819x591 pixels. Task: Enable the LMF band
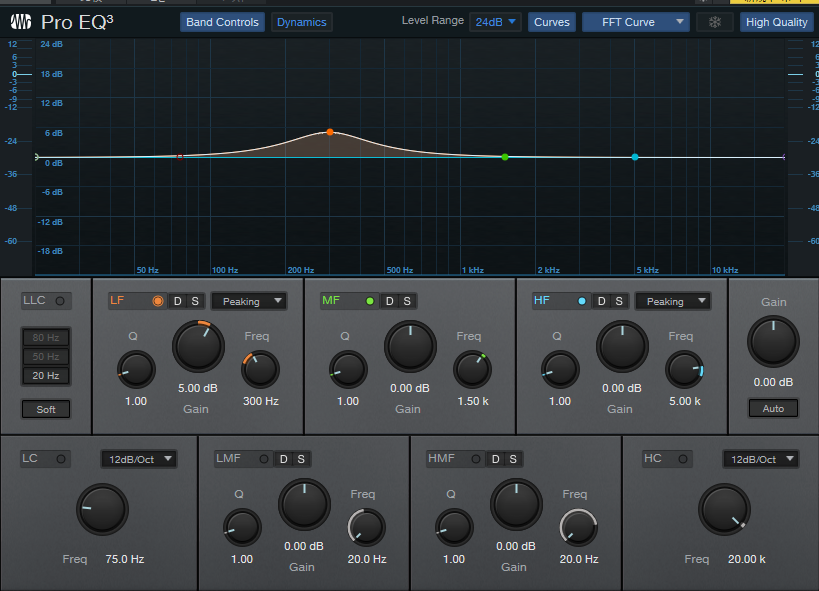(x=264, y=459)
